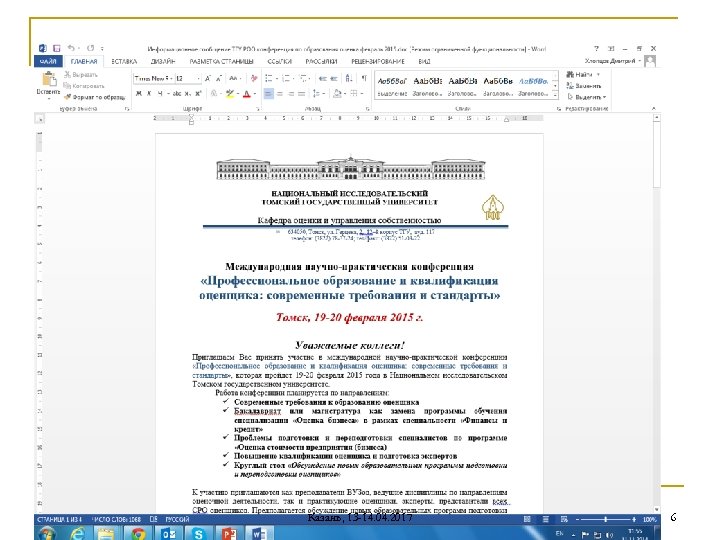The height and width of the screenshot is (540, 720).
Task: Open PowerPoint from the Windows taskbar
Action: click(229, 533)
